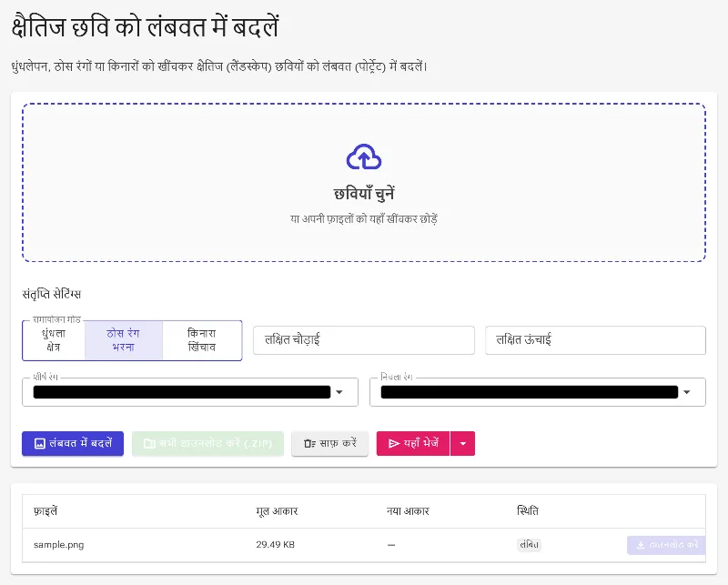
Task: Expand the bottom color dropdown arrow
Action: click(x=687, y=392)
